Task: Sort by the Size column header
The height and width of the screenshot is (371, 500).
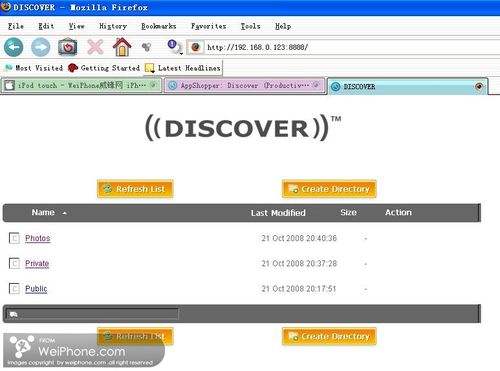Action: (x=348, y=212)
